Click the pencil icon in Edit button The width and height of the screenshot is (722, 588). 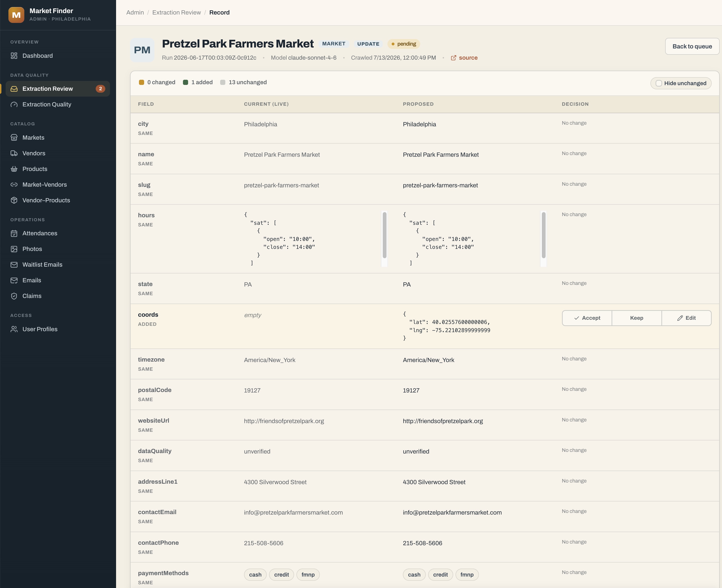click(x=680, y=318)
